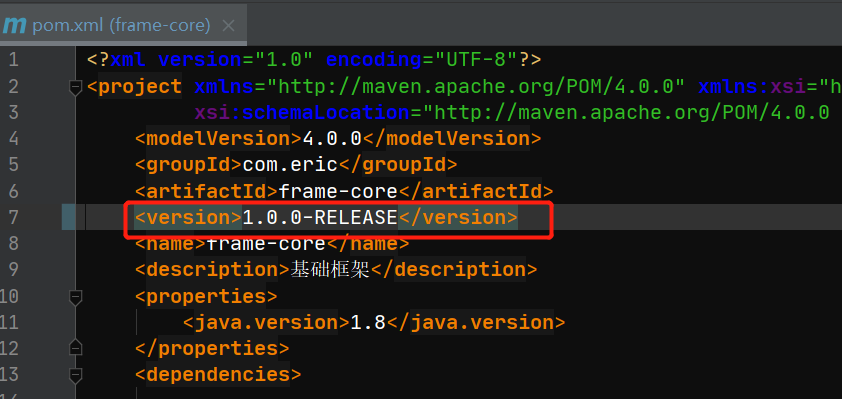This screenshot has width=842, height=399.
Task: Close the pom.xml (frame-core) tab
Action: pos(228,26)
